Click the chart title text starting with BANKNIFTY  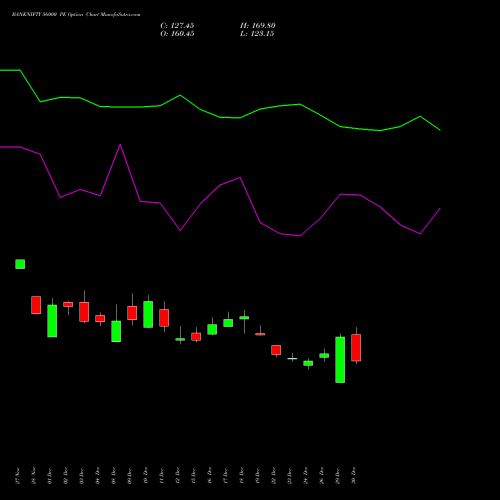point(76,14)
